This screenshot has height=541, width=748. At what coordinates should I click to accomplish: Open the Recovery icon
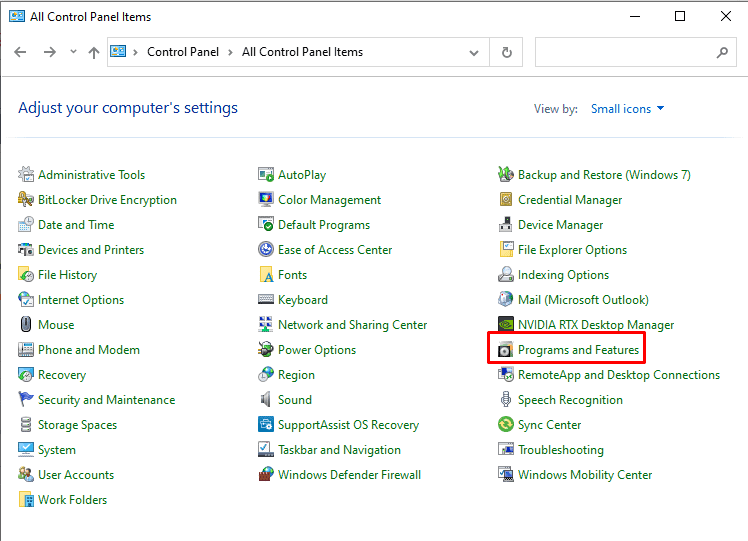click(26, 375)
